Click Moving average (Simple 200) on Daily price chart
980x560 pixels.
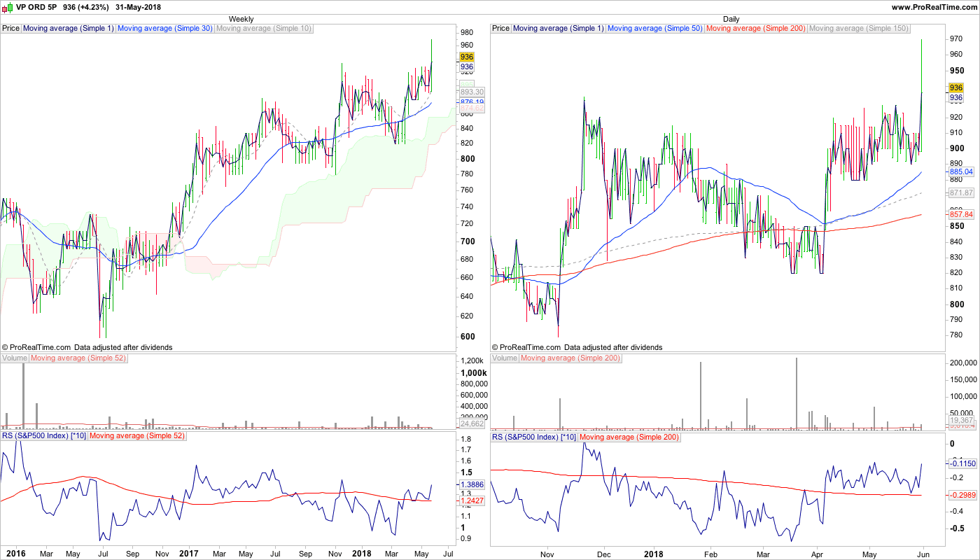756,29
